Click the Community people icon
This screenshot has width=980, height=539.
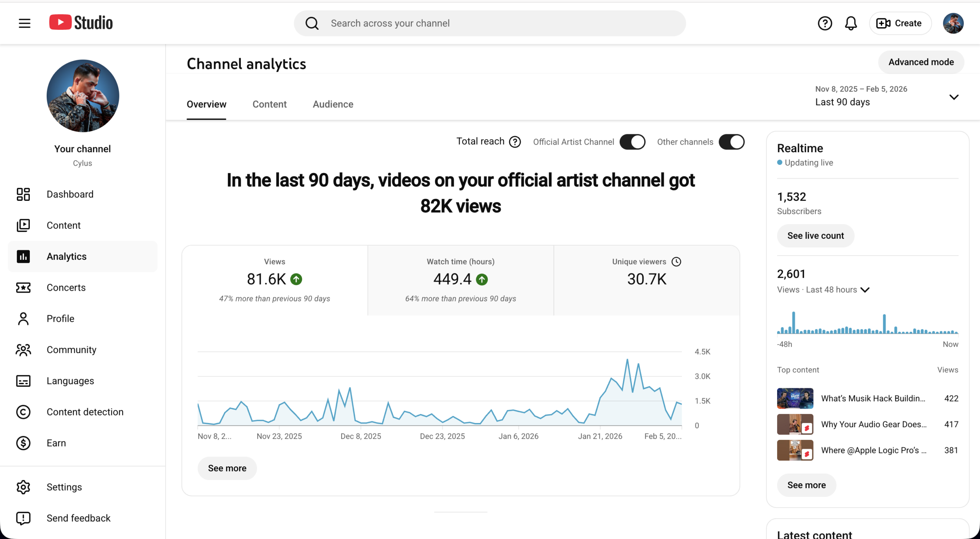[23, 350]
